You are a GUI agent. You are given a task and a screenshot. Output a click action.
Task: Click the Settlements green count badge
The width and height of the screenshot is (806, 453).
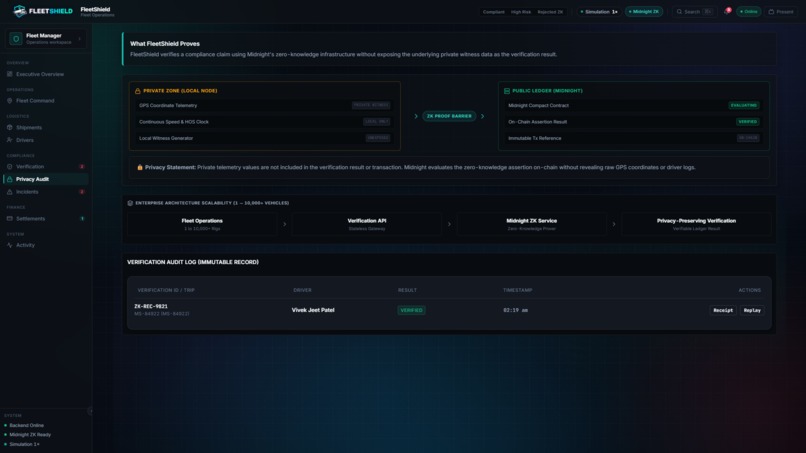pos(82,219)
